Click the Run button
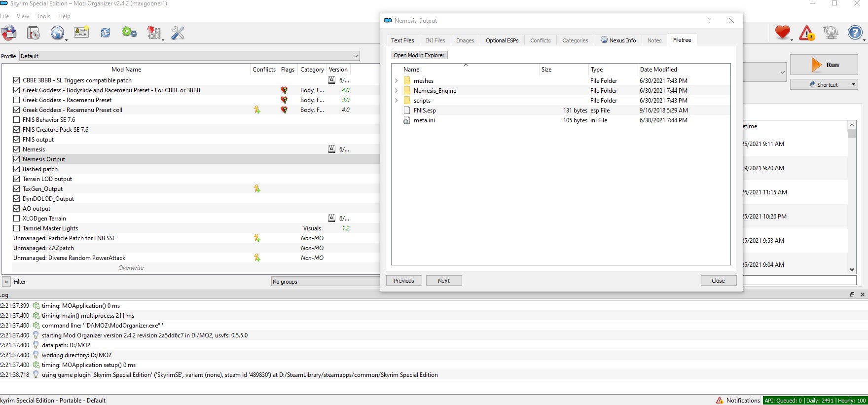This screenshot has height=405, width=868. [824, 65]
